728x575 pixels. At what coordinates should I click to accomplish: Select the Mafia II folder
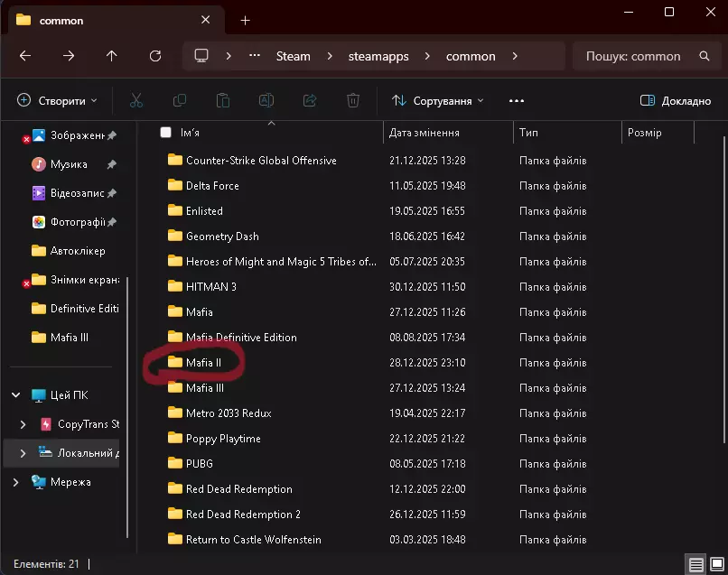pos(203,363)
